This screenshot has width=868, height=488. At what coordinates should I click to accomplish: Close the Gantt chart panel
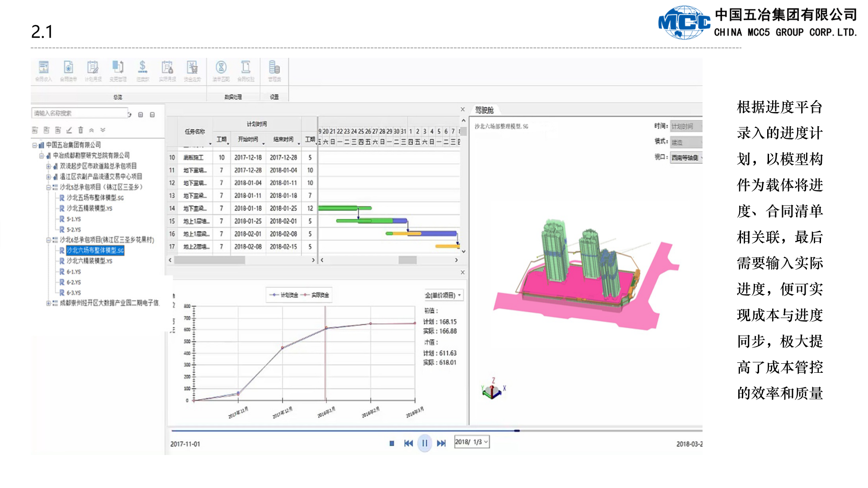[x=462, y=109]
